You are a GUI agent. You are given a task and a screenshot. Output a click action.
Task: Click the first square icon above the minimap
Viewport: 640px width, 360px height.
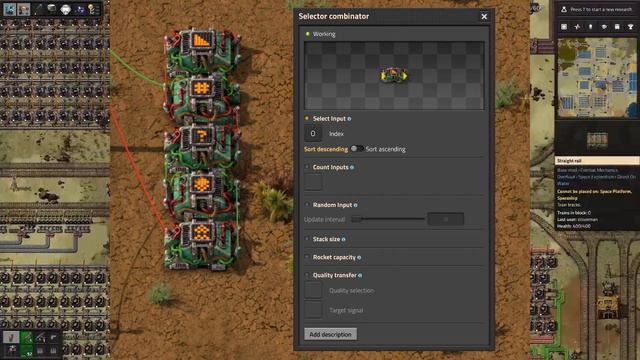click(x=564, y=27)
